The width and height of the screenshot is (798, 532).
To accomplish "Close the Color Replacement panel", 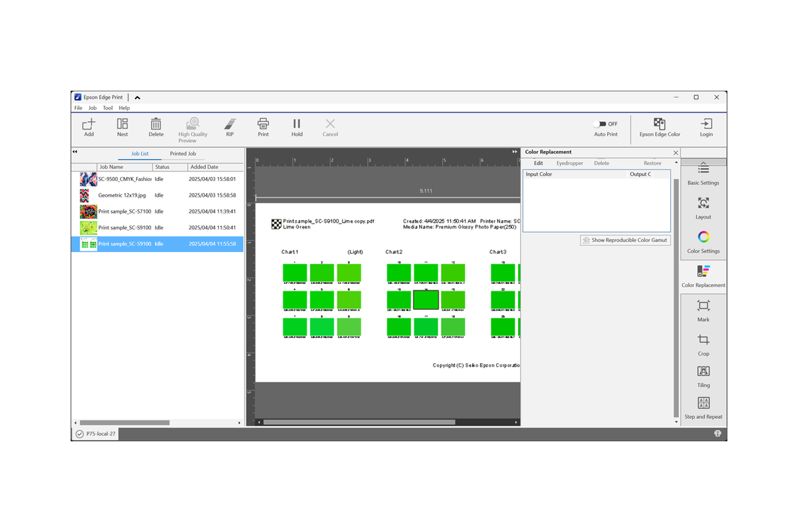I will click(676, 152).
